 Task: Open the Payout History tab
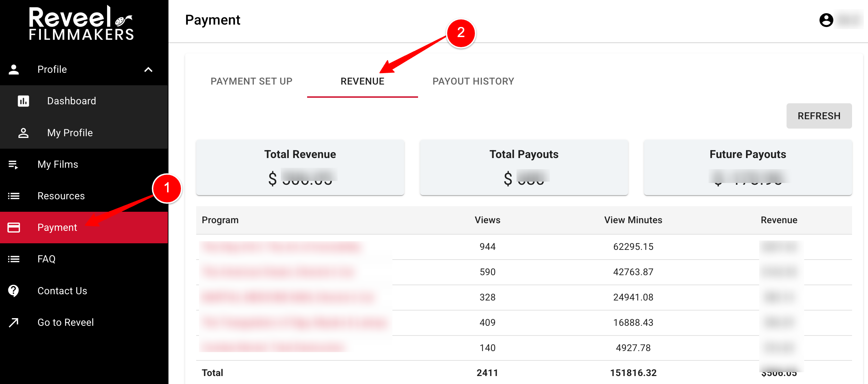473,81
